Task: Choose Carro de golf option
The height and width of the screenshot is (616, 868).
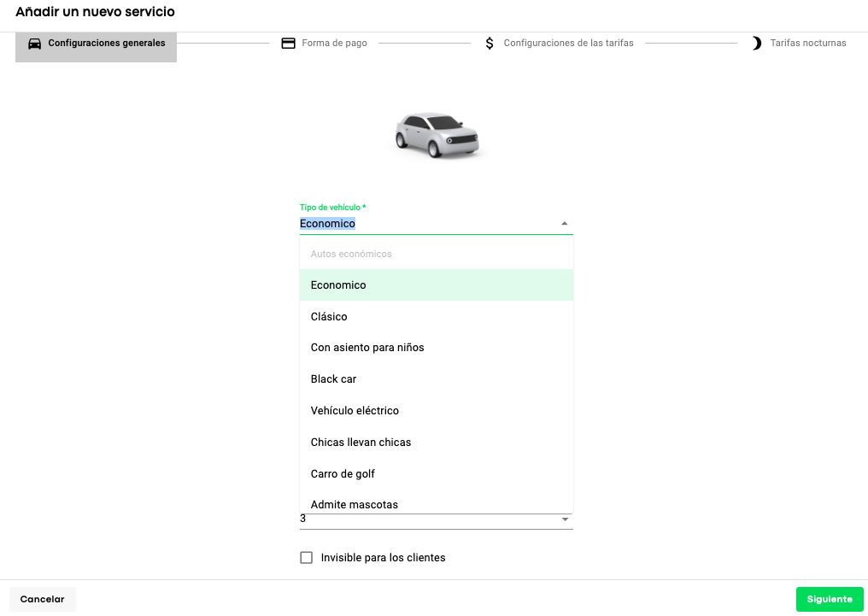Action: [x=437, y=474]
